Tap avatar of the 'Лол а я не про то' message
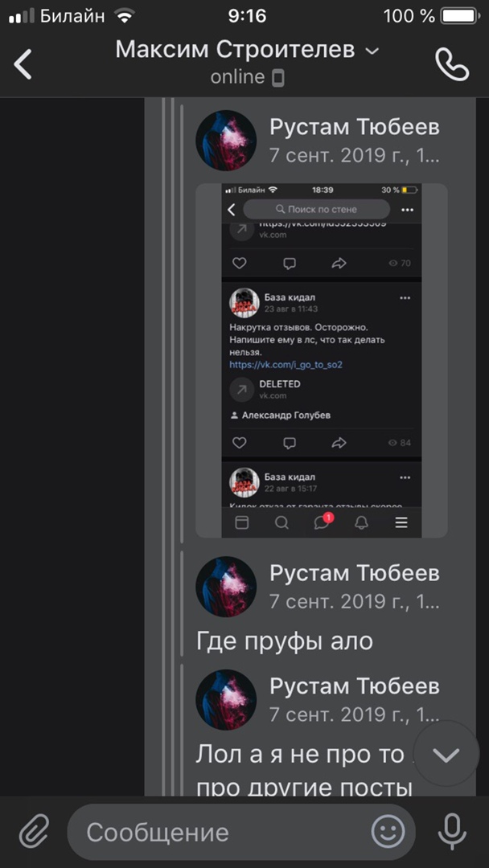The height and width of the screenshot is (868, 489). coord(226,700)
